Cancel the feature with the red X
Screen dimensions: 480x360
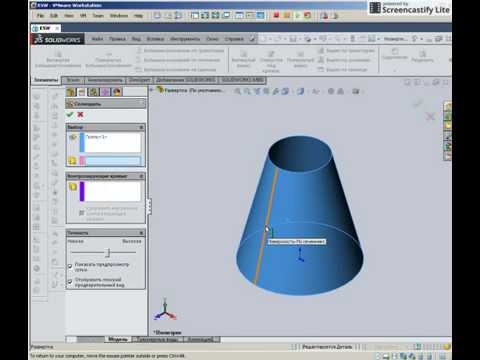(80, 115)
